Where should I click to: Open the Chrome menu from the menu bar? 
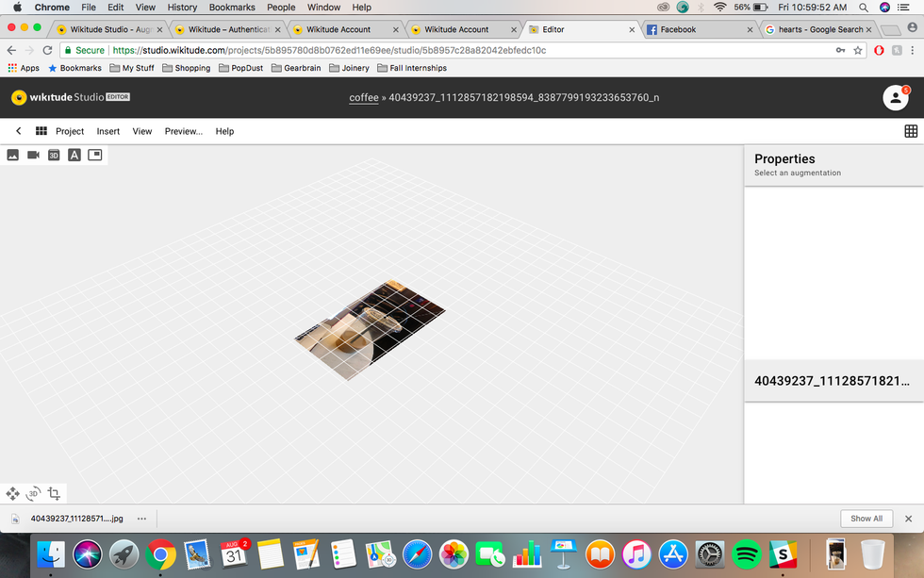52,7
